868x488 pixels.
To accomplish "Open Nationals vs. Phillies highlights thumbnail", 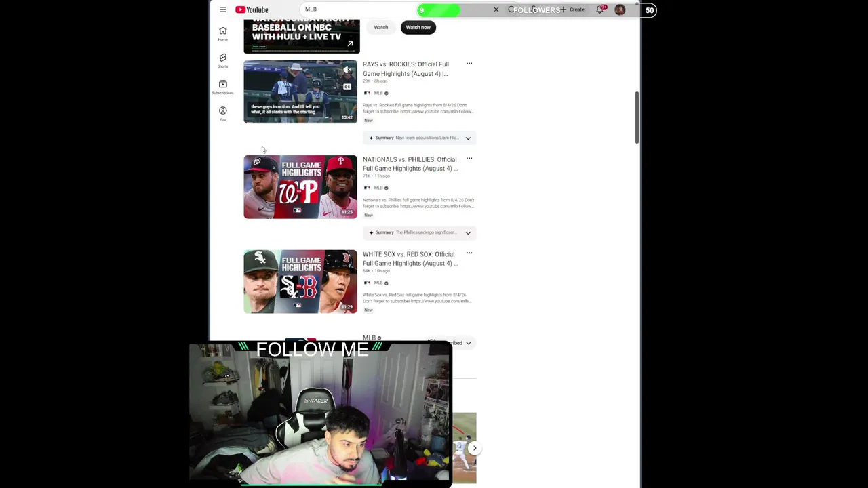I will pyautogui.click(x=300, y=187).
